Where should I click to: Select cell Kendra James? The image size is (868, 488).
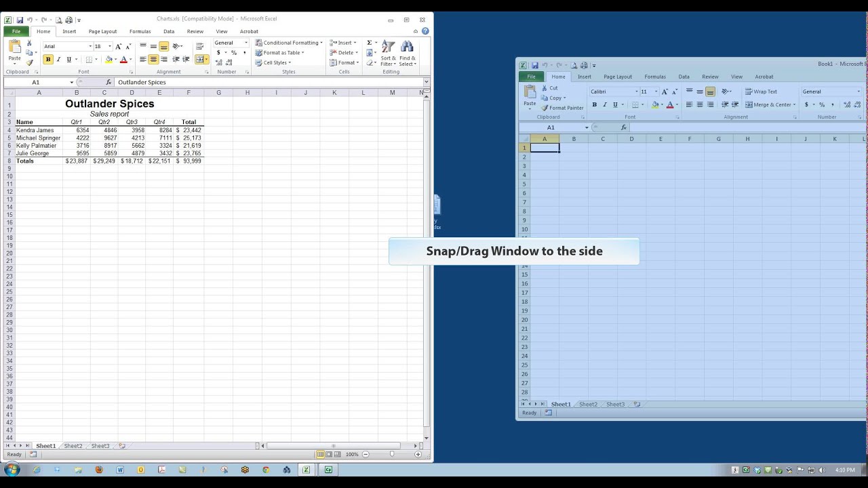click(x=39, y=130)
